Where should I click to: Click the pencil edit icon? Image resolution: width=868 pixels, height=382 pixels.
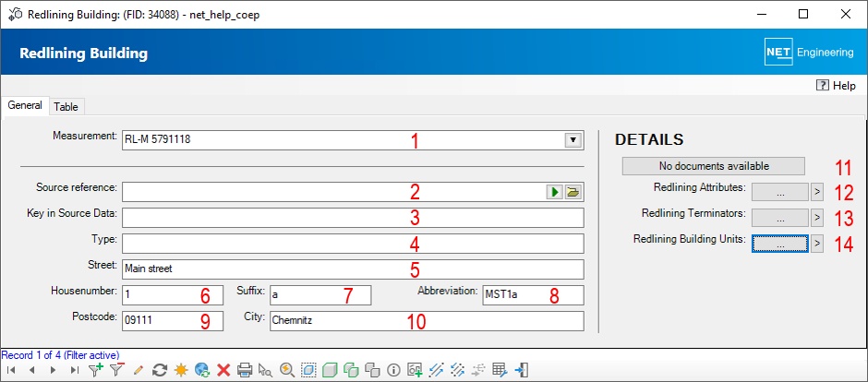139,370
